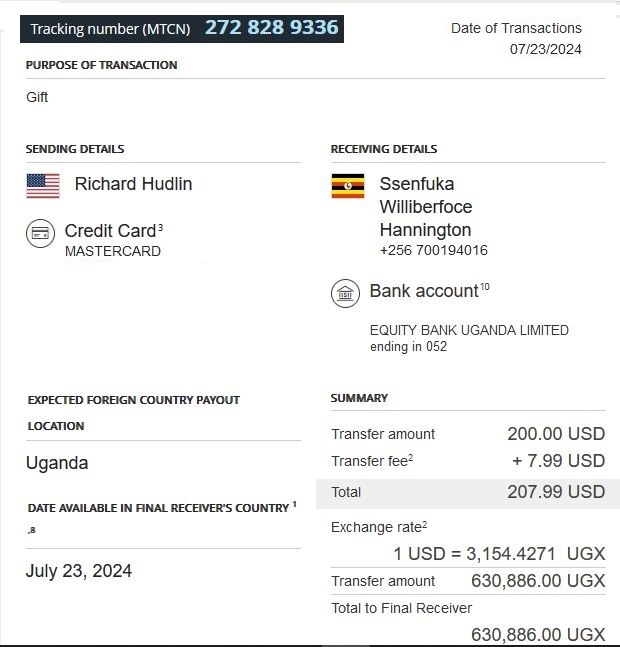This screenshot has width=620, height=647.
Task: Click the Sending Details heading
Action: (75, 149)
